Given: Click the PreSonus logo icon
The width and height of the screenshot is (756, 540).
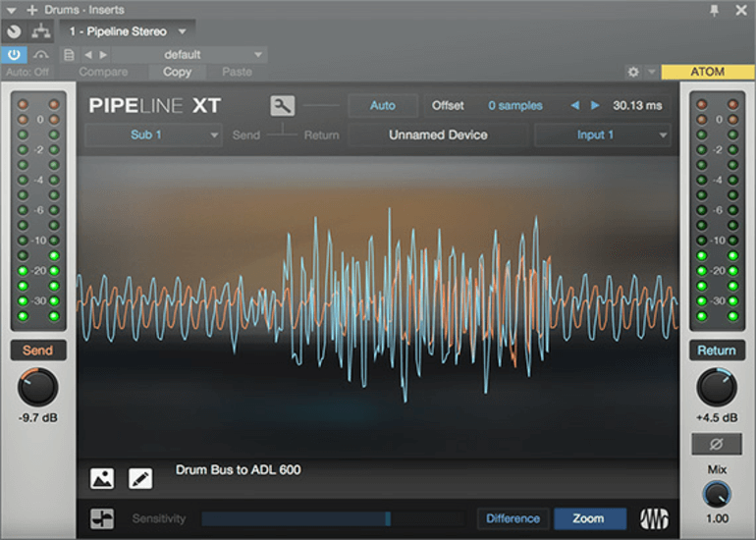Looking at the screenshot, I should (x=655, y=518).
